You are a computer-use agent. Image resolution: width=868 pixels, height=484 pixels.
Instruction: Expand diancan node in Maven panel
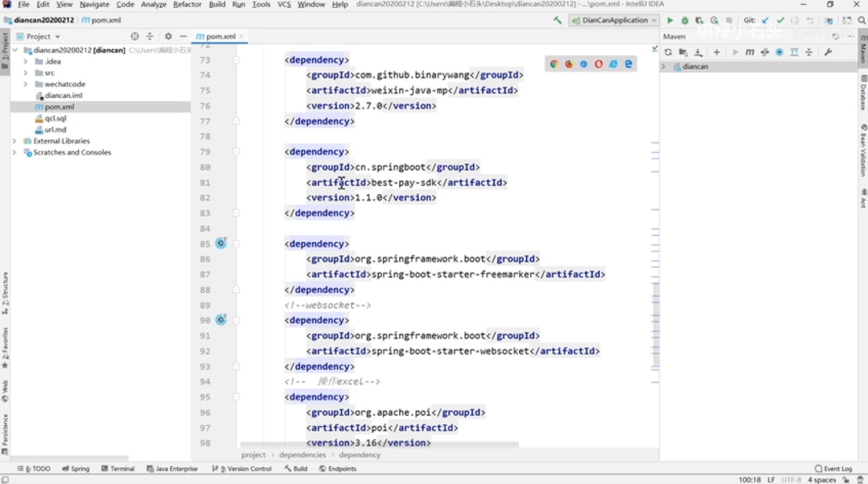click(664, 67)
